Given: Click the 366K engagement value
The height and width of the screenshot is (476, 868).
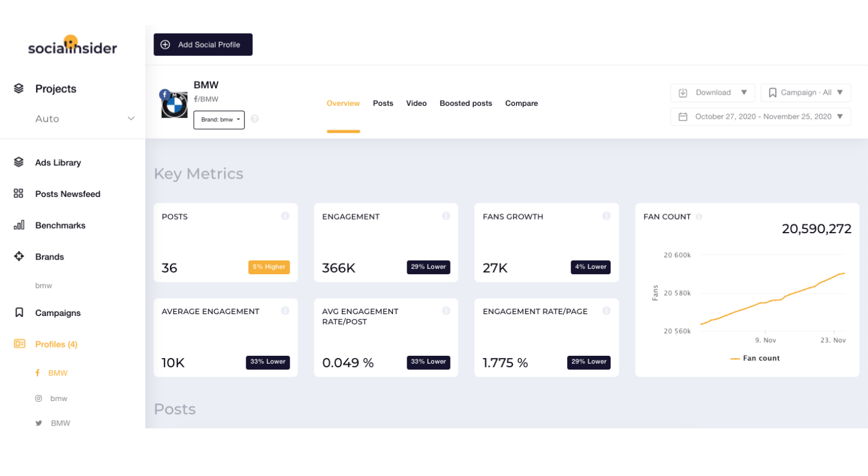Looking at the screenshot, I should (x=338, y=268).
